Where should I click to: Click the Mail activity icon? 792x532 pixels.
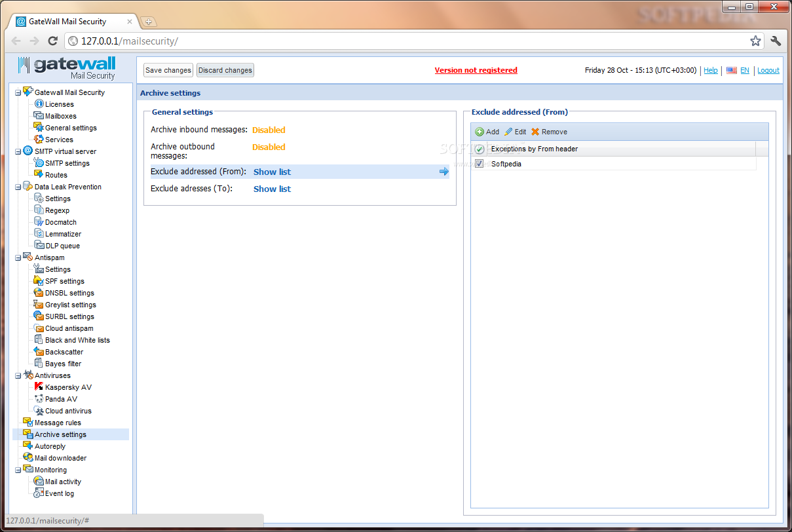tap(39, 482)
